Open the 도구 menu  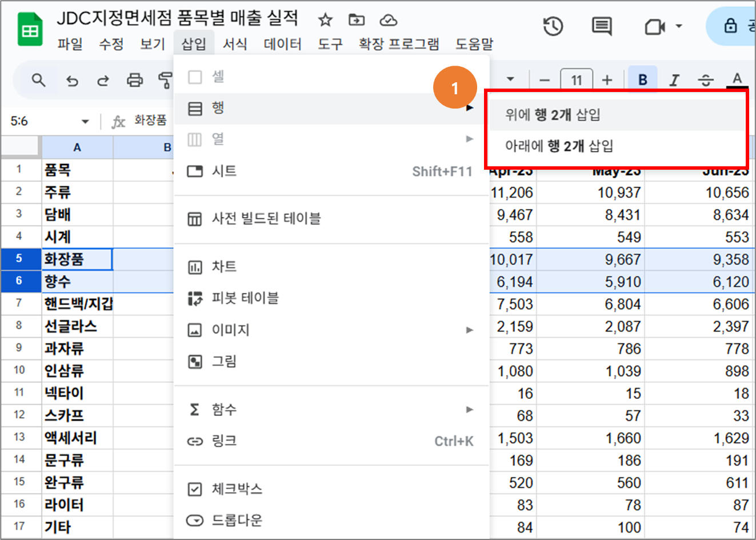[x=330, y=44]
